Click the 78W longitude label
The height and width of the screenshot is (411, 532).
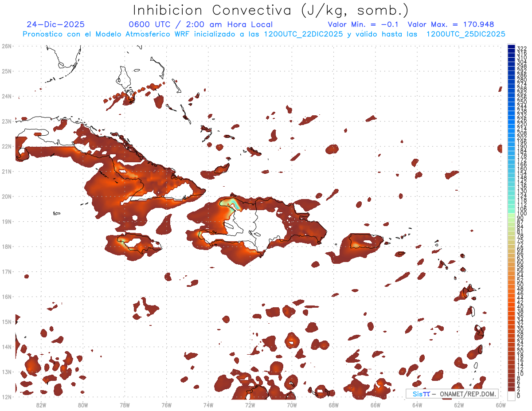125,404
